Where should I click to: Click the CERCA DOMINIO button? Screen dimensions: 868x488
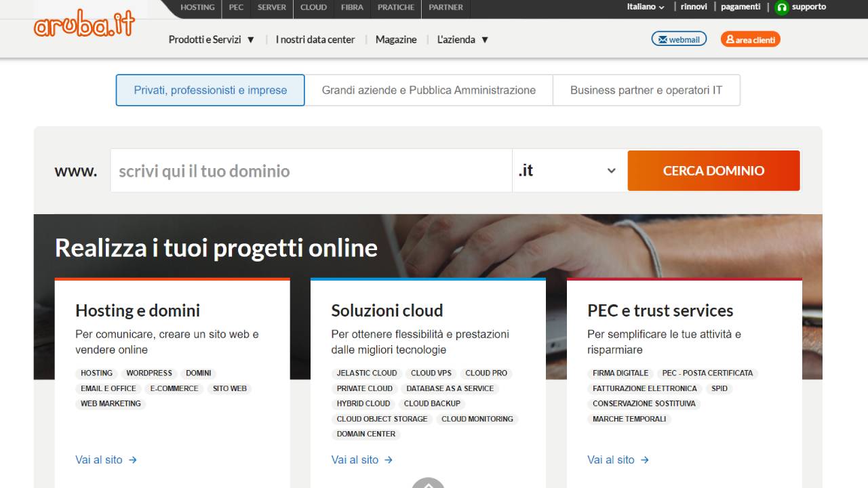(x=713, y=171)
